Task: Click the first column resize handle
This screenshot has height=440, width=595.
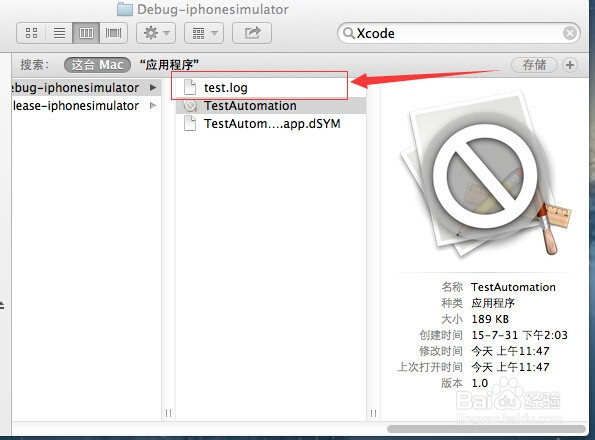Action: tap(168, 413)
